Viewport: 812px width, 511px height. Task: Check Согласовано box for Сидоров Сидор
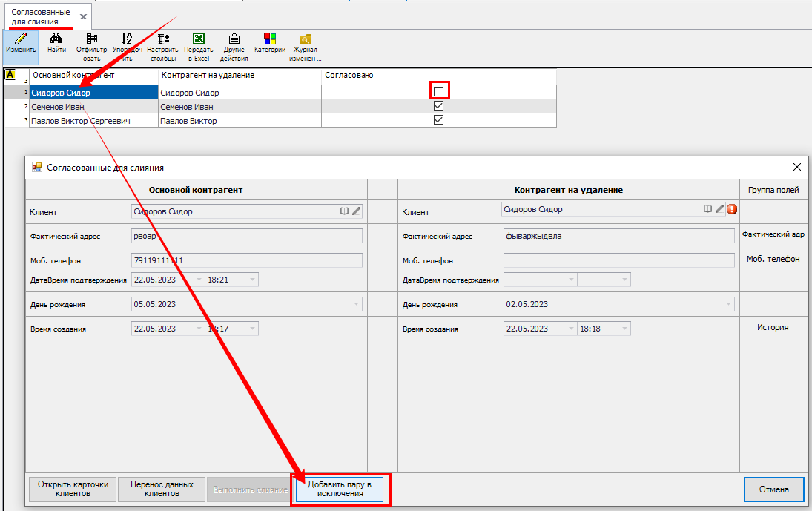click(x=438, y=91)
